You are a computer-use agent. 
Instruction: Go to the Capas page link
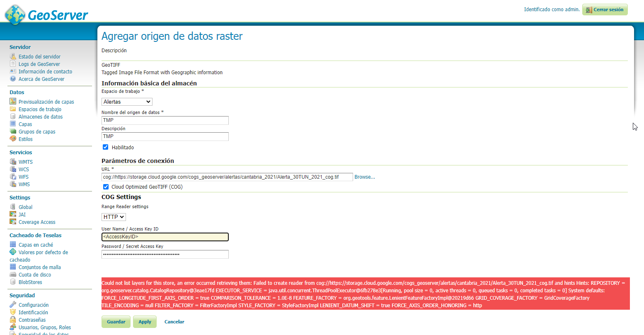tap(25, 124)
